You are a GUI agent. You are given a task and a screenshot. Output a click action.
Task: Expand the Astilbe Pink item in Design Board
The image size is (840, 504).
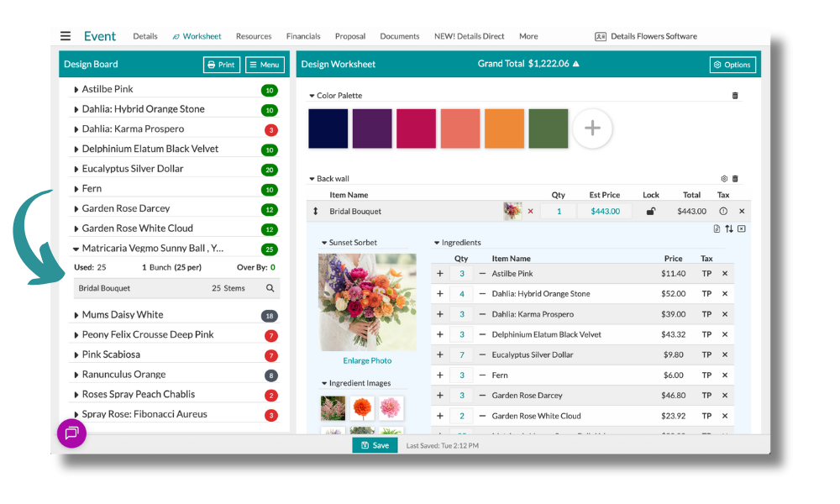pyautogui.click(x=76, y=89)
